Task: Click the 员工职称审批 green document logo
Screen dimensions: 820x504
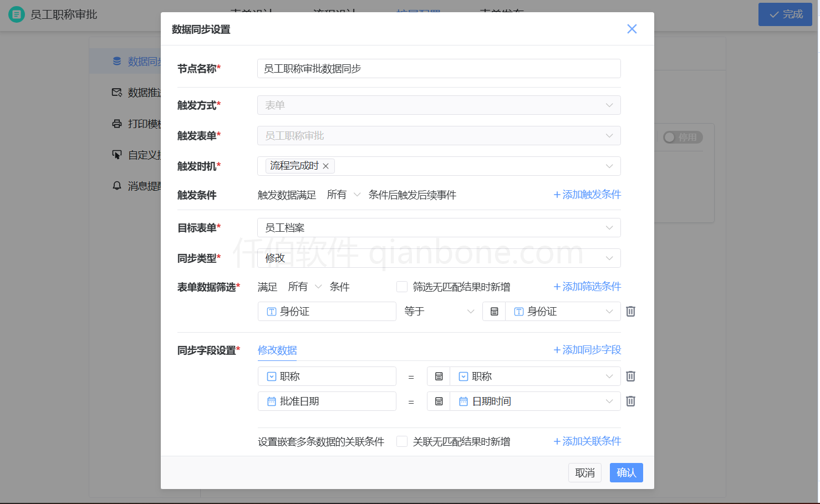Action: click(16, 14)
